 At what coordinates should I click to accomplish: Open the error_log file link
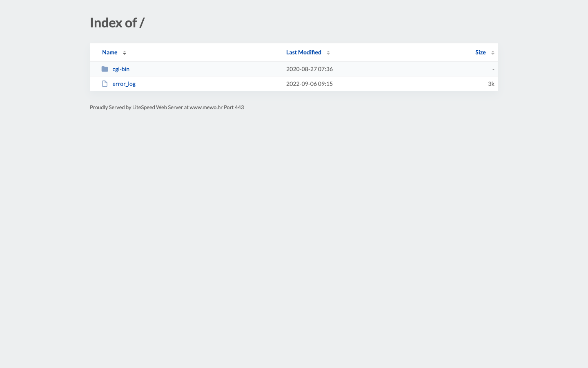[x=124, y=84]
